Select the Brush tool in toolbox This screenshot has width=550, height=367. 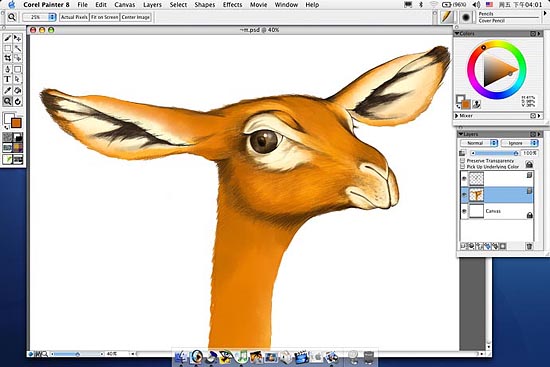tap(8, 38)
